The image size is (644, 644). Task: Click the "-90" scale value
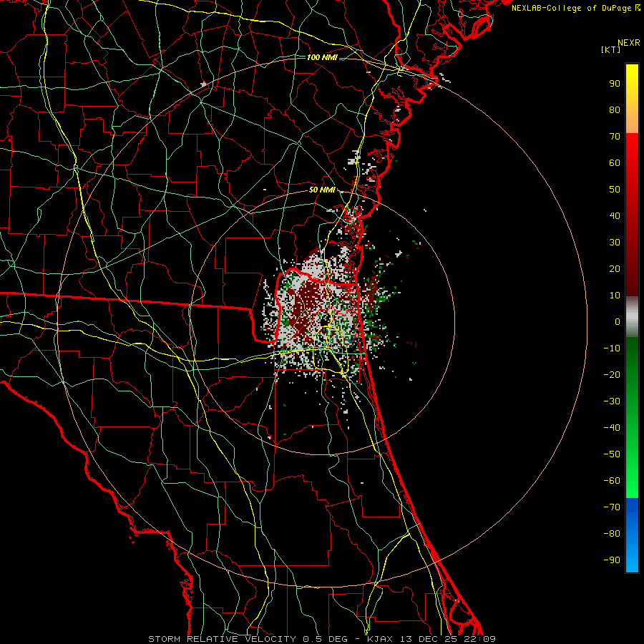pyautogui.click(x=612, y=560)
